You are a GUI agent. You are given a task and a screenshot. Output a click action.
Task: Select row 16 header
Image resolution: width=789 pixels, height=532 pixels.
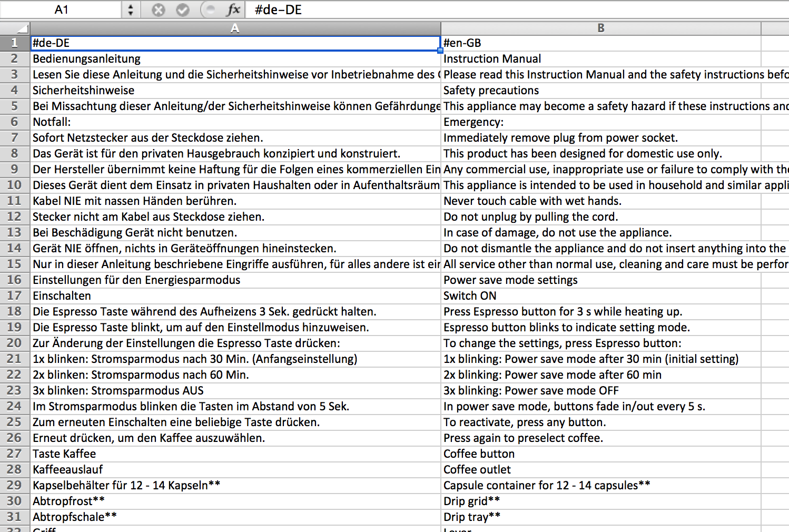coord(14,280)
